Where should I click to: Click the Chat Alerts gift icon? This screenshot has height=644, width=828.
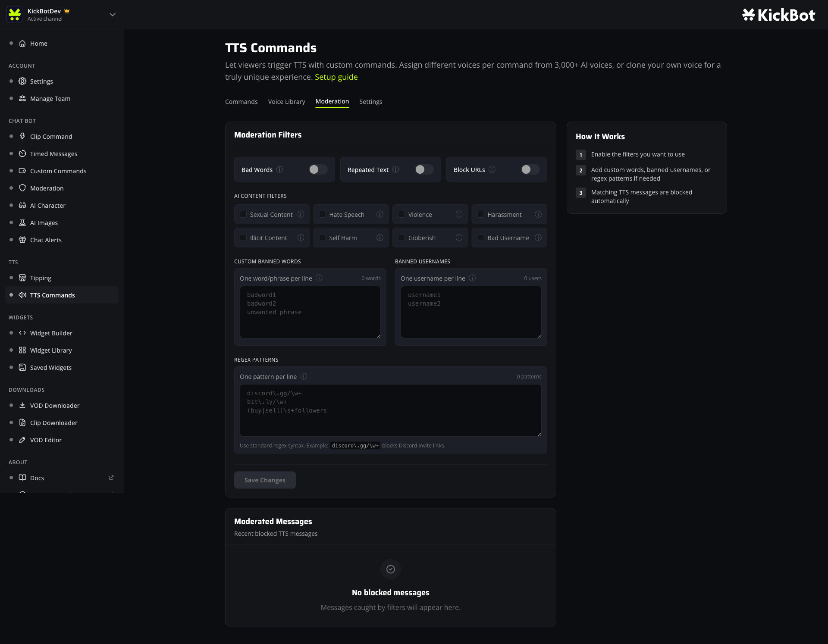pos(22,240)
